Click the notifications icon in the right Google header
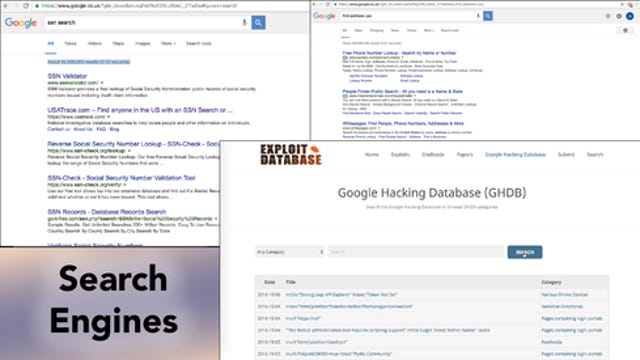 point(619,16)
